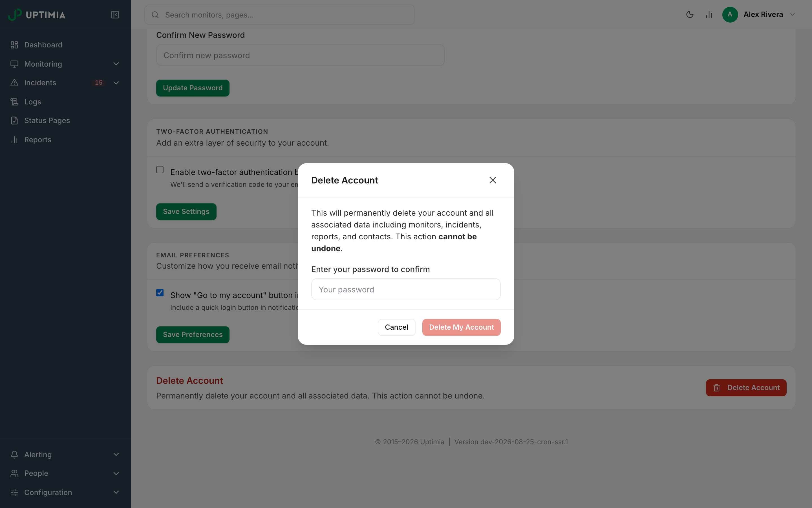The image size is (812, 508).
Task: Expand the Monitoring menu chevron
Action: click(x=116, y=64)
